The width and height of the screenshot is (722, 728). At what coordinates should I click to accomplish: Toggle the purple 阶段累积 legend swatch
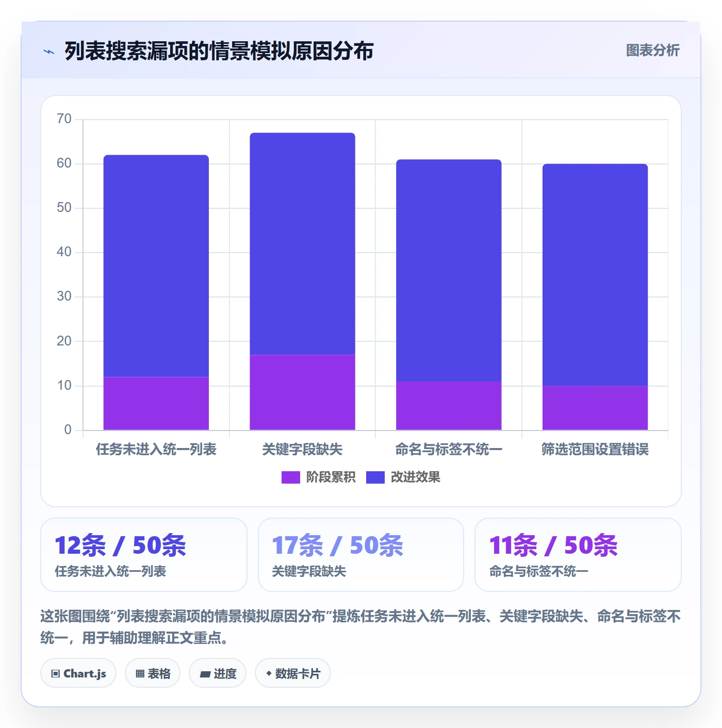click(290, 477)
